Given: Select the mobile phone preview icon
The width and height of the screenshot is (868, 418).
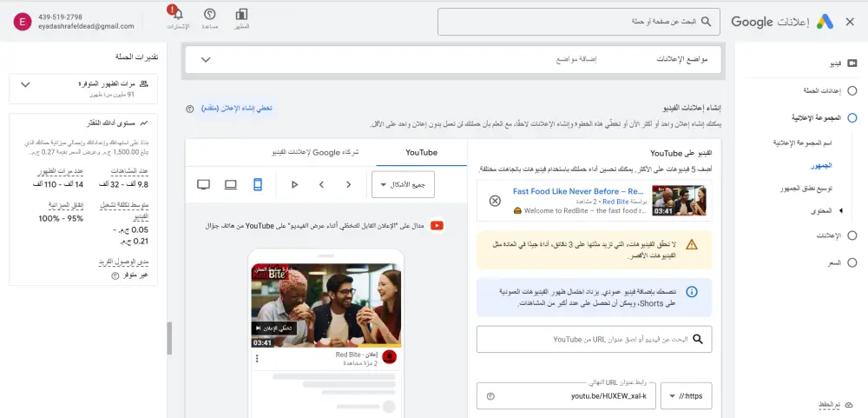Looking at the screenshot, I should click(x=258, y=184).
